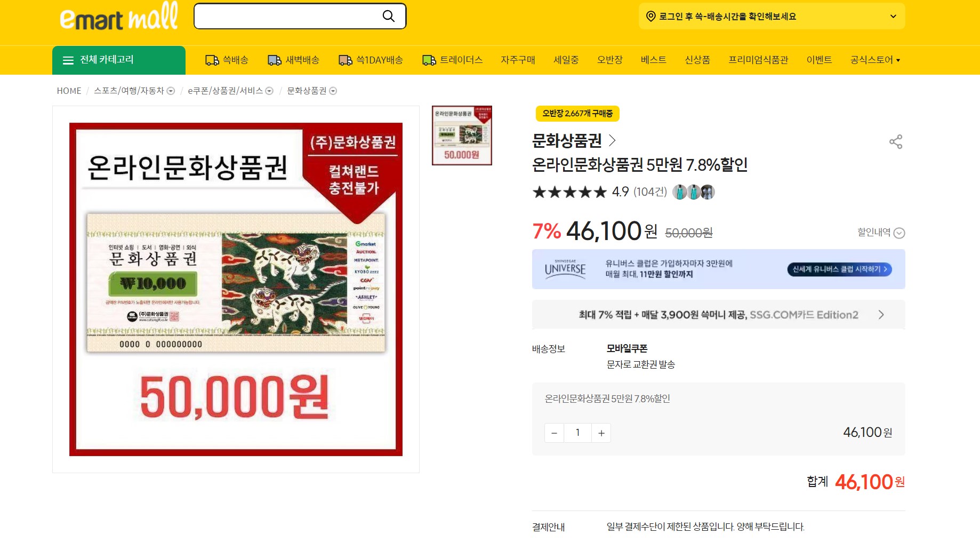Open the 오반장 menu
The image size is (980, 542).
610,60
